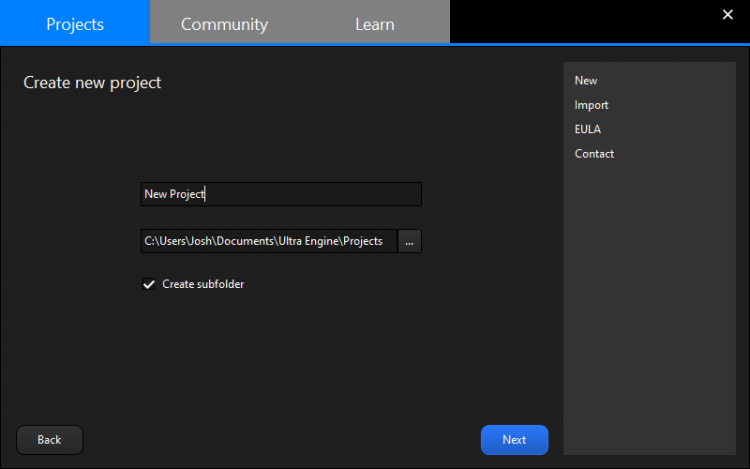The height and width of the screenshot is (469, 750).
Task: Open the EULA entry in sidebar
Action: point(587,129)
